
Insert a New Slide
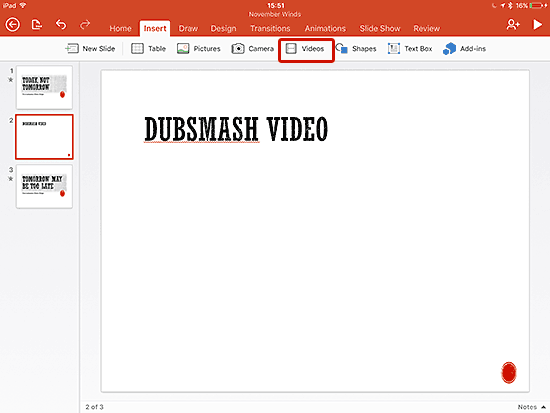(x=90, y=48)
